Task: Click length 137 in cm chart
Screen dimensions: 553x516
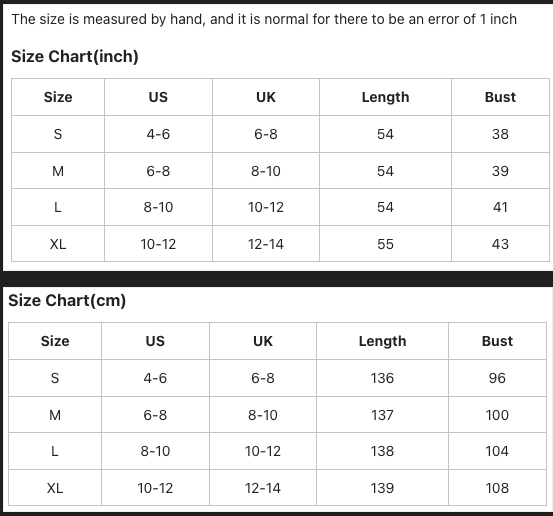Action: [382, 415]
